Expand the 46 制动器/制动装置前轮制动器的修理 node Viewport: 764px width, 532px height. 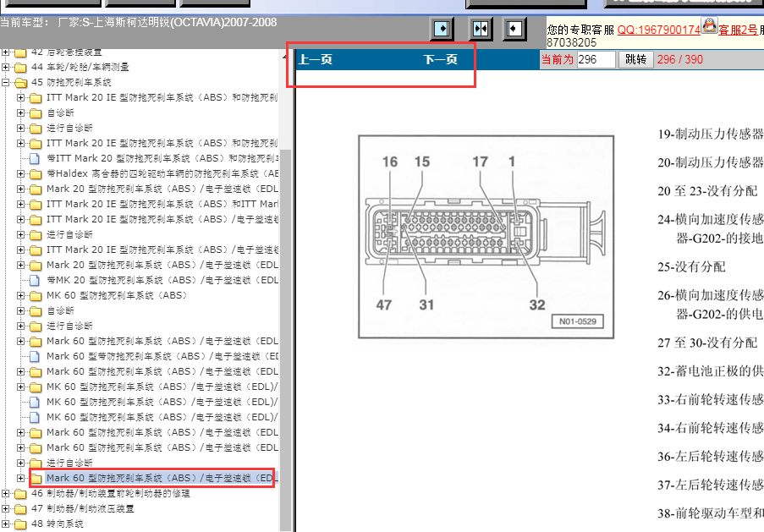(5, 493)
